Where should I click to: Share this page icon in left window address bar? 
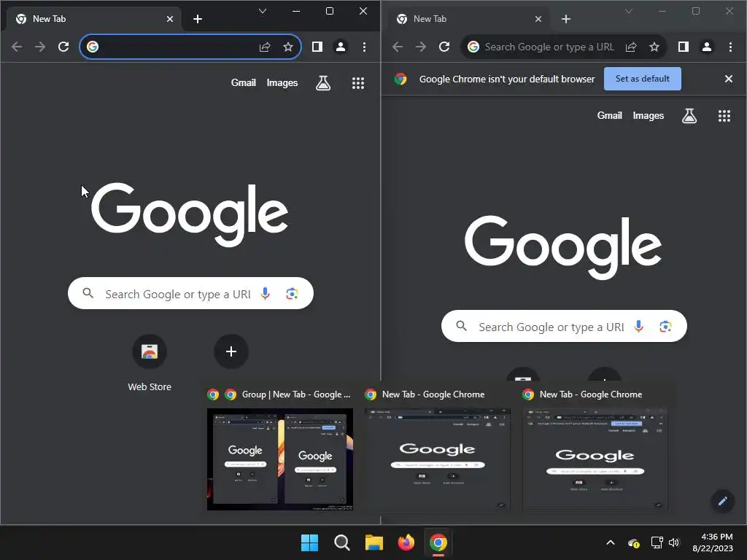(265, 47)
